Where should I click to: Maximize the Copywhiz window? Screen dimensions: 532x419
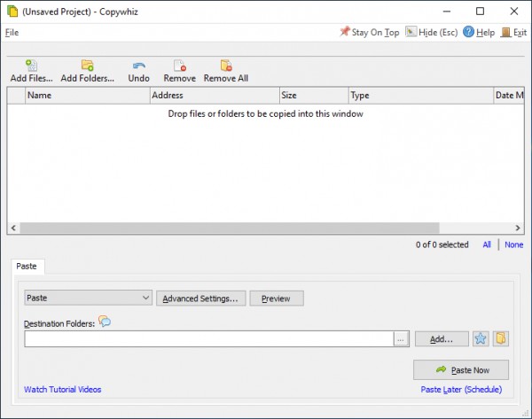480,12
